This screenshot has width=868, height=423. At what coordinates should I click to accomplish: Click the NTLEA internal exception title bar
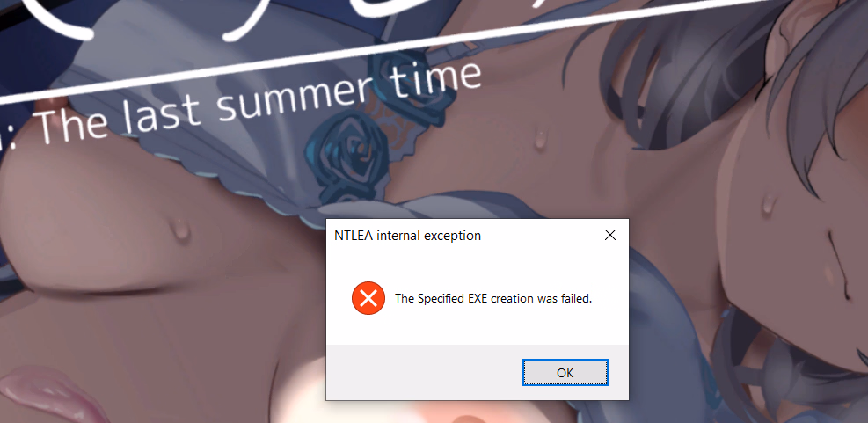pos(459,236)
